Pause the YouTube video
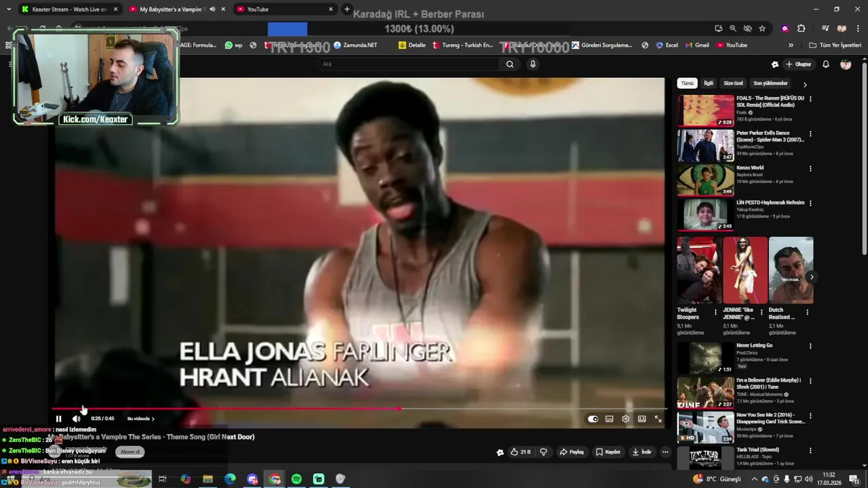The width and height of the screenshot is (868, 488). [58, 419]
